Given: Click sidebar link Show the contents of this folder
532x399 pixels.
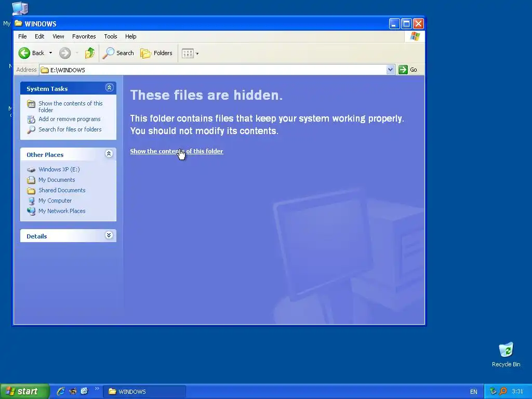Looking at the screenshot, I should (70, 107).
